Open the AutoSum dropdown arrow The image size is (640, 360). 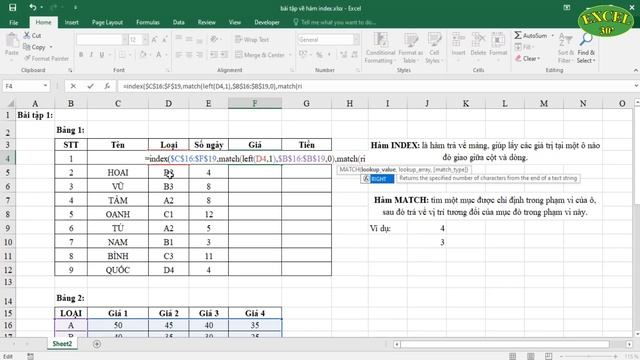pyautogui.click(x=553, y=36)
